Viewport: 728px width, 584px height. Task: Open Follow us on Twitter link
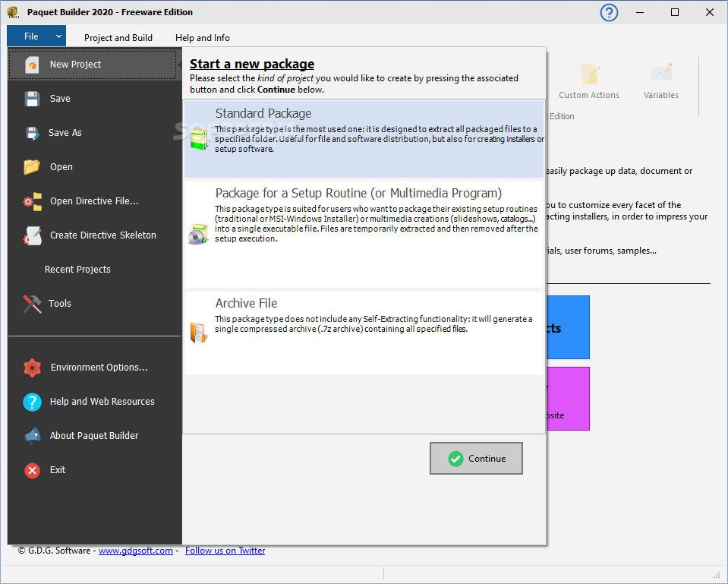coord(225,551)
